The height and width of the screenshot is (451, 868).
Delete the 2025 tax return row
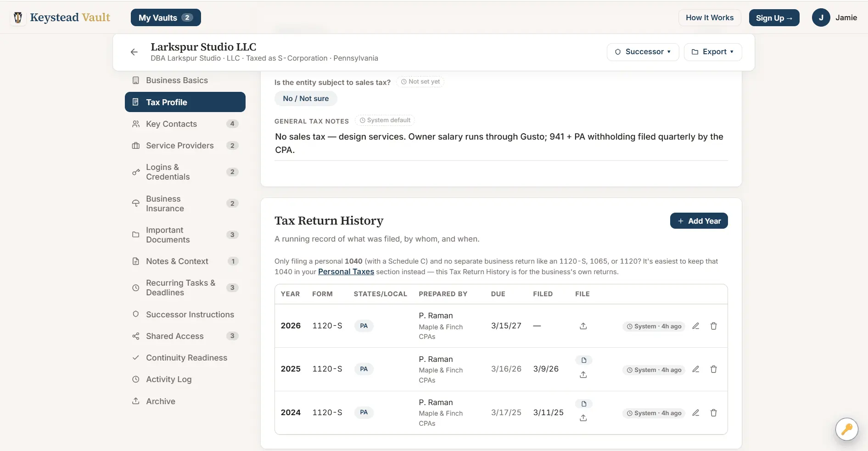(714, 369)
